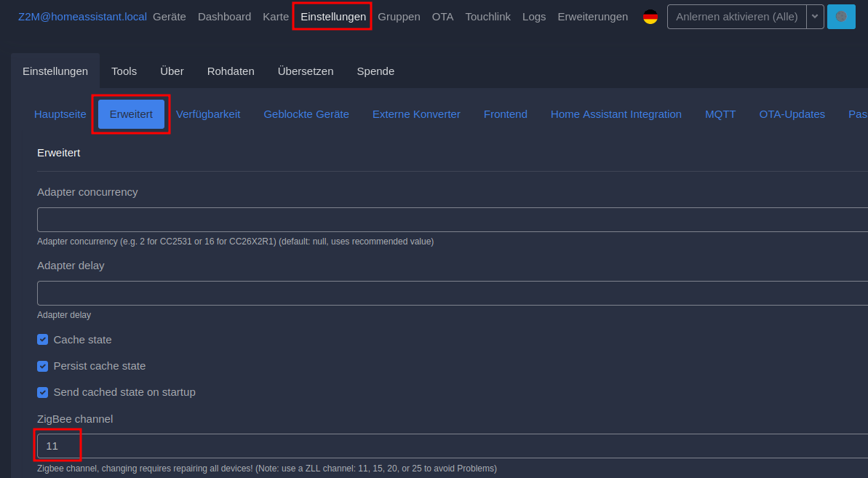Click Anlernen aktivieren (Alle) button
This screenshot has height=478, width=868.
pos(736,17)
